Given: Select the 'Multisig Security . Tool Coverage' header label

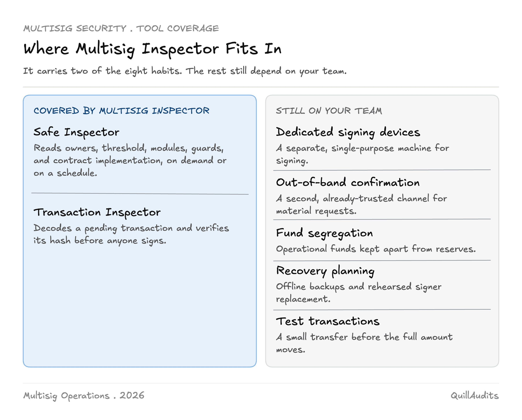Looking at the screenshot, I should tap(121, 28).
